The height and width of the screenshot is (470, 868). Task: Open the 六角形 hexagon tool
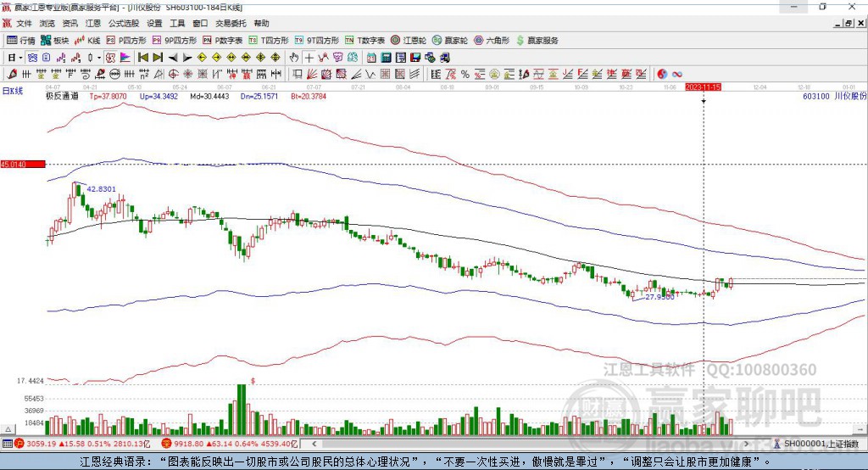pos(492,41)
